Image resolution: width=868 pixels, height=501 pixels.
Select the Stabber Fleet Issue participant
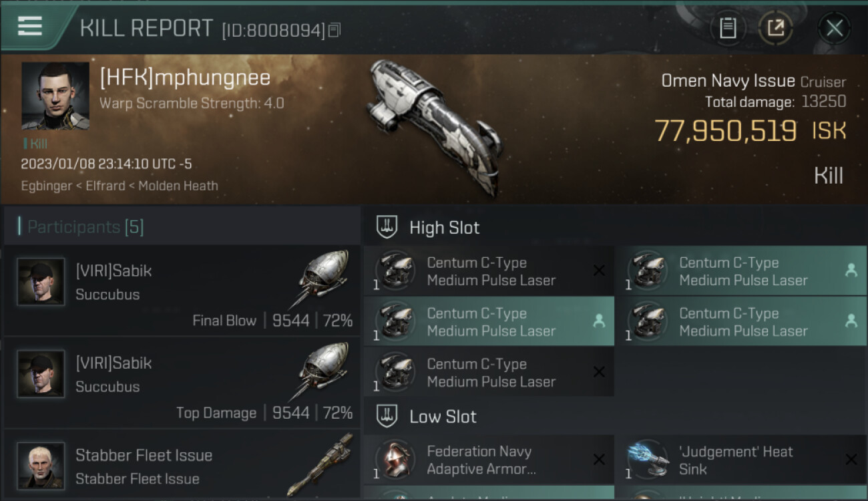tap(182, 464)
